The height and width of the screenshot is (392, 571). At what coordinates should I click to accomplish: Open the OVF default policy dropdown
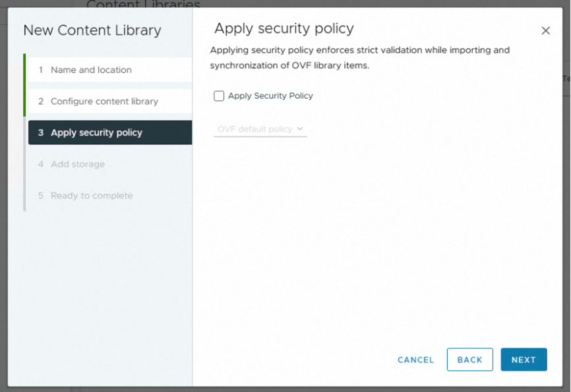[260, 129]
